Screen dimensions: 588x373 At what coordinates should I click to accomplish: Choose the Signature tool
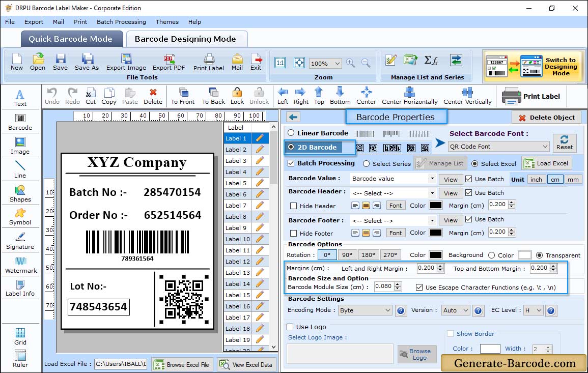(x=20, y=241)
